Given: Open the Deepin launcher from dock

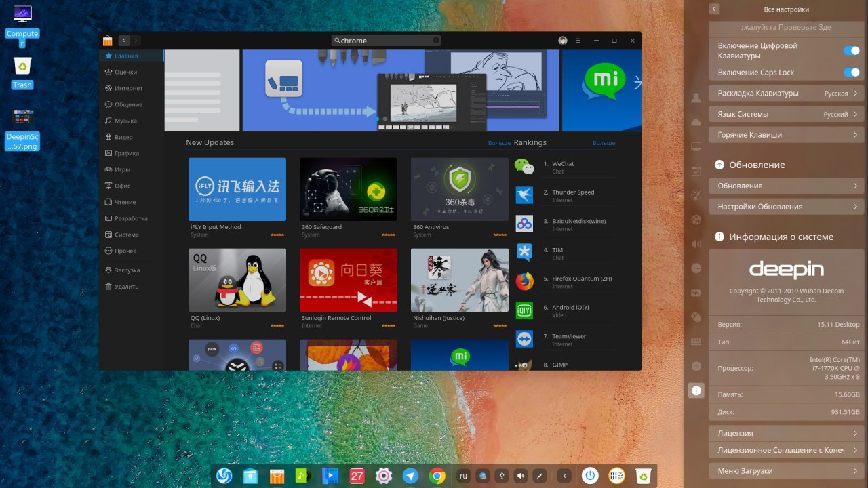Looking at the screenshot, I should [x=224, y=476].
